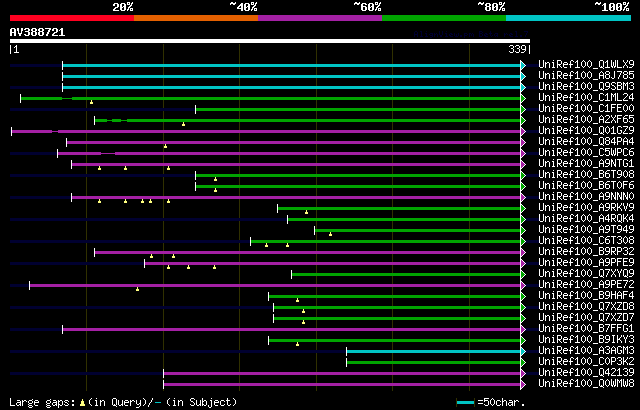640x410 pixels.
Task: Click the yellow gap marker under the C1ML24 bar
Action: [x=91, y=102]
